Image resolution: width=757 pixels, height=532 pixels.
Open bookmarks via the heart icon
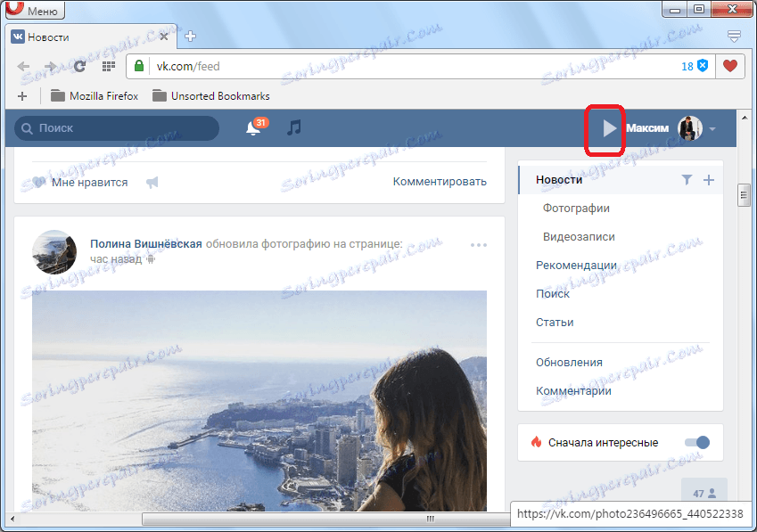(730, 66)
